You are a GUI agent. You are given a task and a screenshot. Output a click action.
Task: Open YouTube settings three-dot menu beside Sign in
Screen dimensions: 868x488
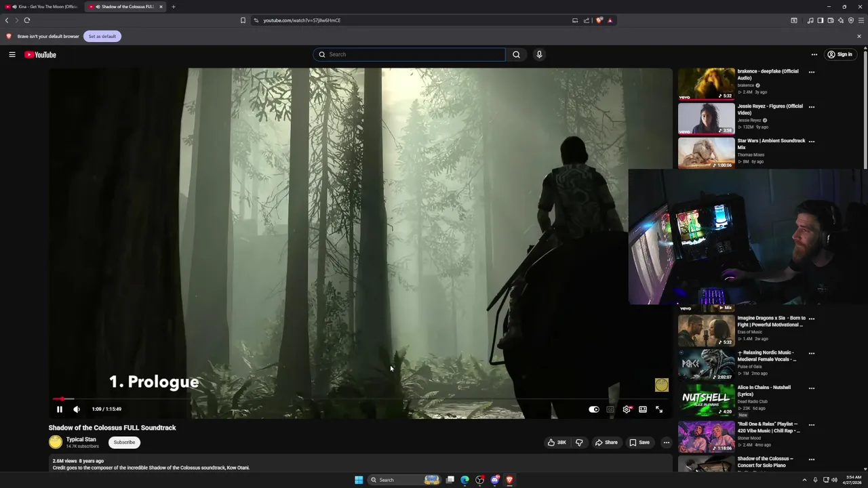point(814,54)
